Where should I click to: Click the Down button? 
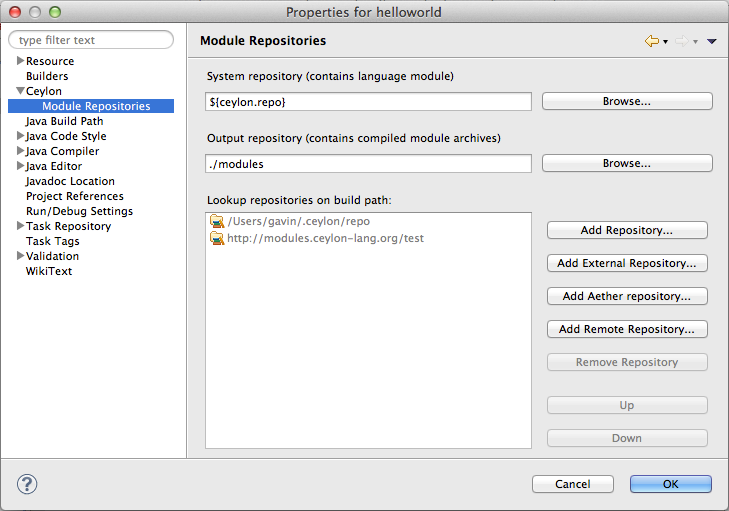(x=627, y=438)
